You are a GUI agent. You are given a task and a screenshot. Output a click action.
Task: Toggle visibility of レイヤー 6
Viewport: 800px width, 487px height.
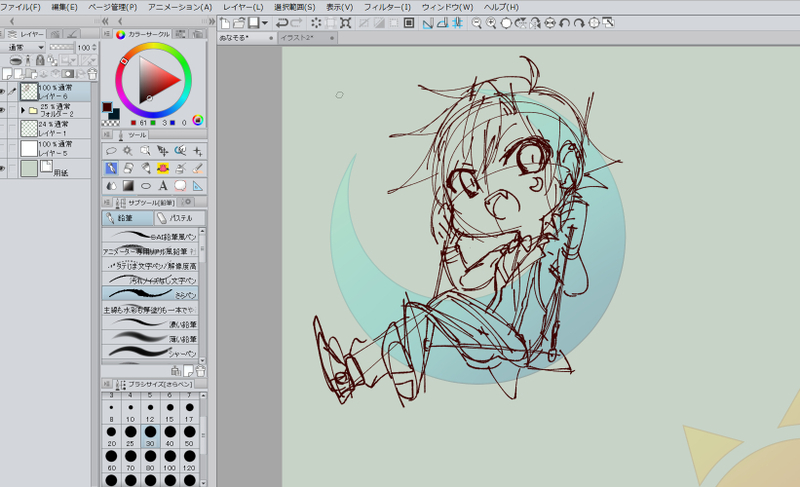tap(3, 92)
